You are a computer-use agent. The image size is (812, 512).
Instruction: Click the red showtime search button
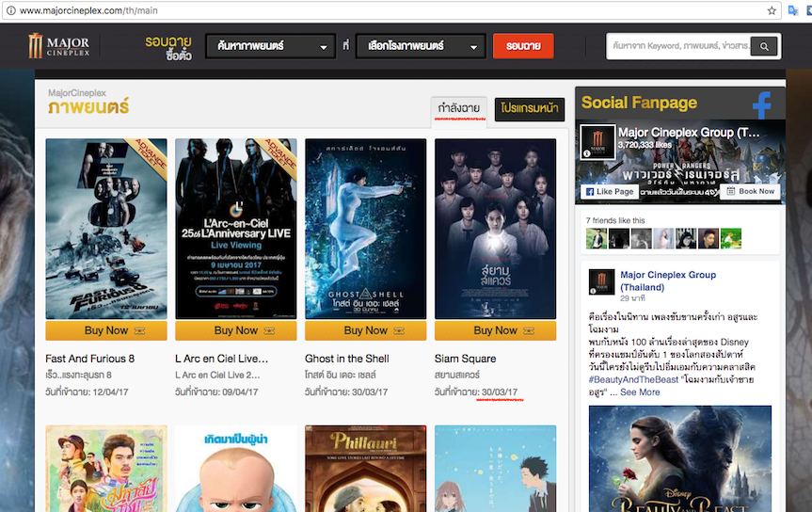click(x=523, y=46)
